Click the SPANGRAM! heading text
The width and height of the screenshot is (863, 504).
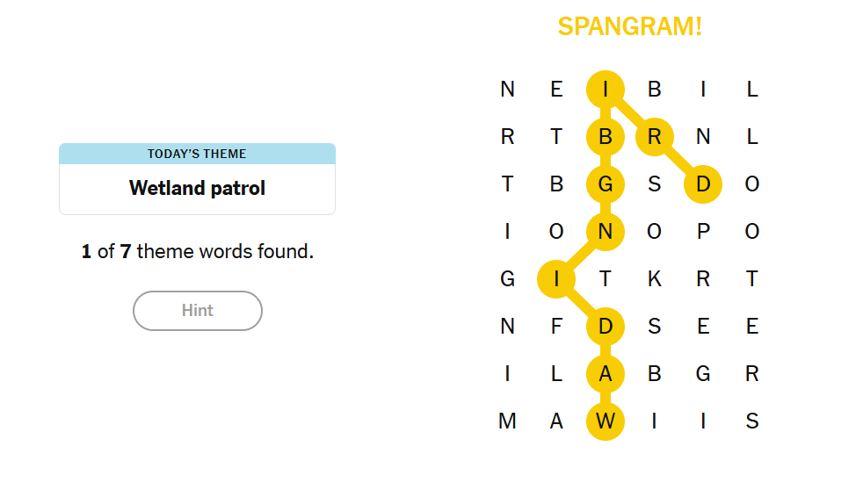(629, 26)
